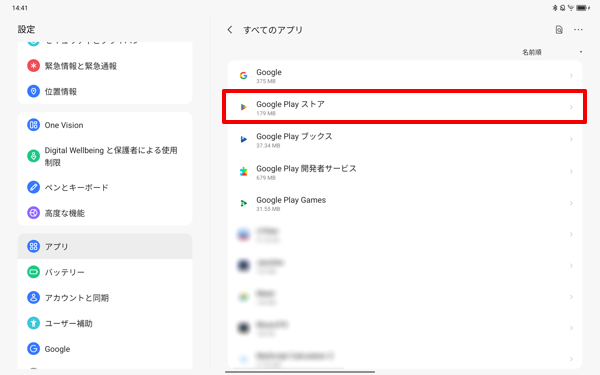The image size is (600, 375).
Task: Click the バッテリー battery icon
Action: [x=33, y=272]
